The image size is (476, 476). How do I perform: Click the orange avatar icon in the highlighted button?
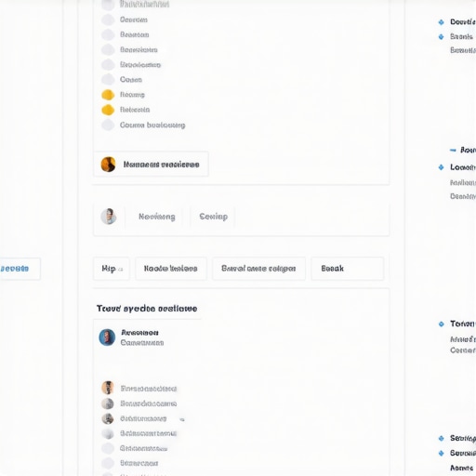[108, 165]
